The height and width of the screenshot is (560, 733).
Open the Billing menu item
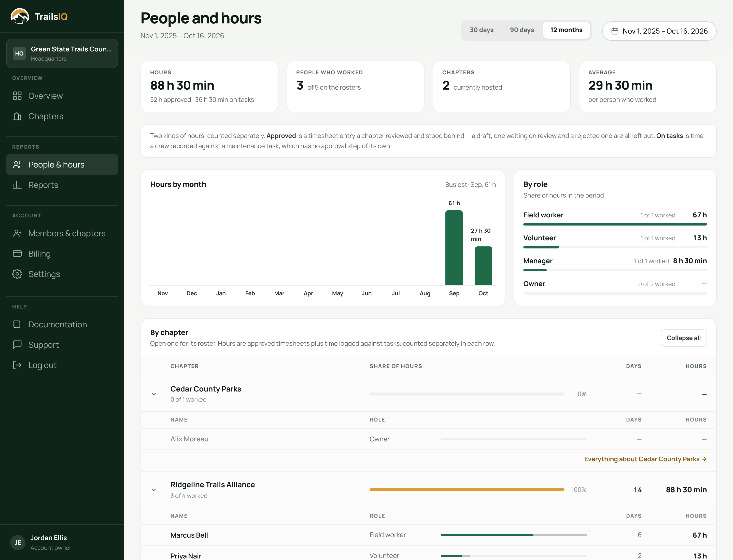(62, 254)
